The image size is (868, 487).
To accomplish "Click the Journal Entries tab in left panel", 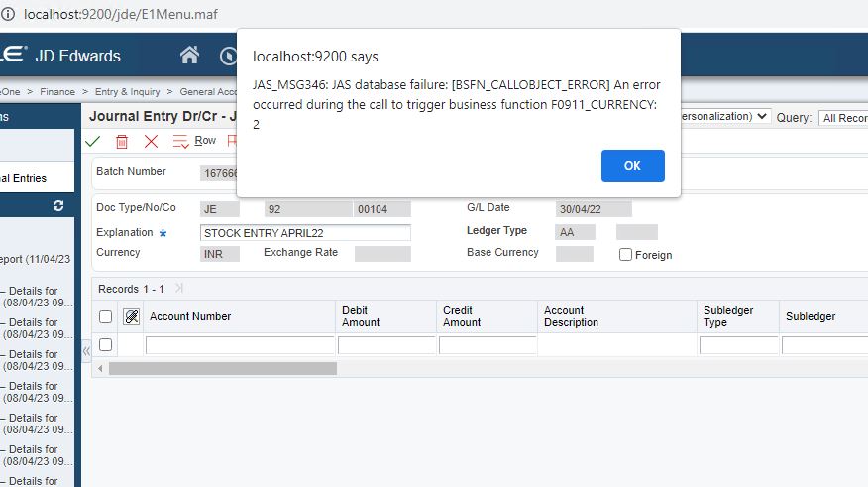I will coord(37,178).
